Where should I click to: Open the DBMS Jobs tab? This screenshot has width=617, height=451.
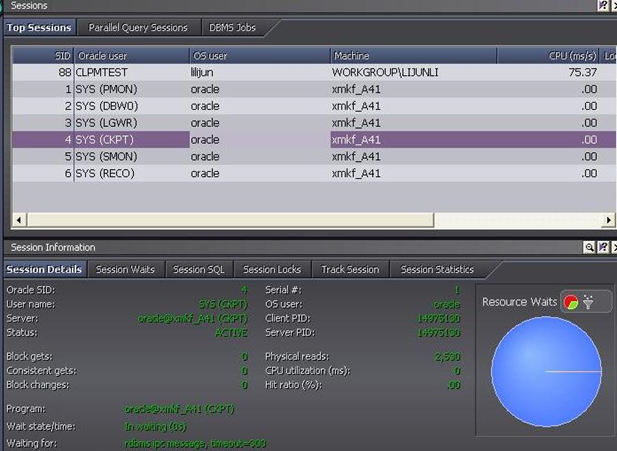pyautogui.click(x=232, y=28)
